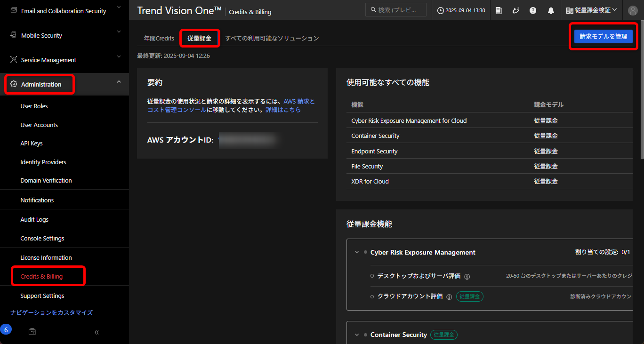Click Cyber Risk Exposure Management for Cloud row

(x=490, y=120)
